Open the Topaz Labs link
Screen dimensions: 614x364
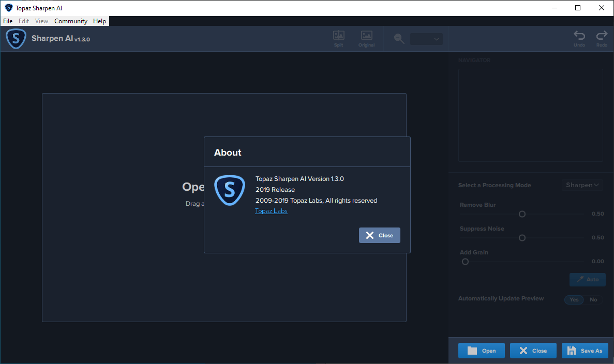click(271, 211)
